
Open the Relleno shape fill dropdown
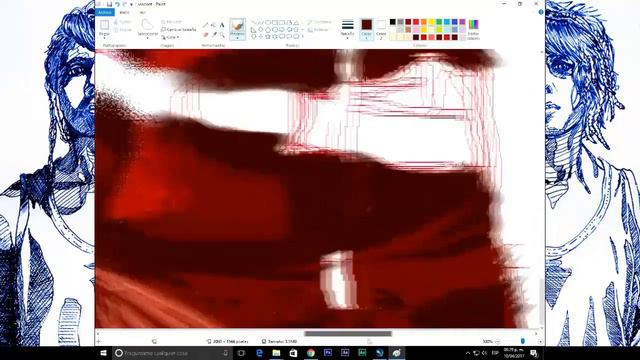coord(319,30)
